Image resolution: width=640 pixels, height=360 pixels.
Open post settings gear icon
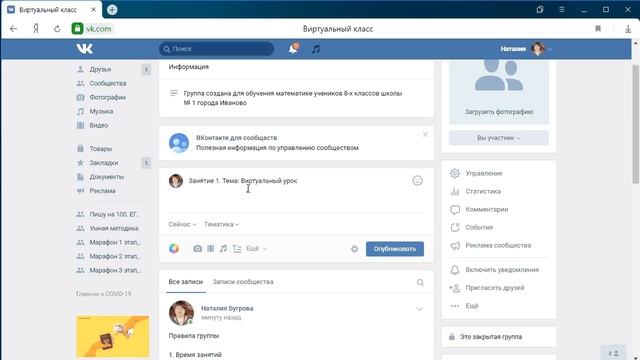[354, 249]
